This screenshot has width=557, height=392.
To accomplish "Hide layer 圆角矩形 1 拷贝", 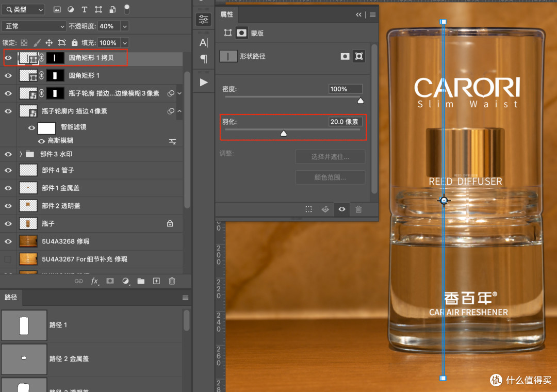I will click(8, 58).
